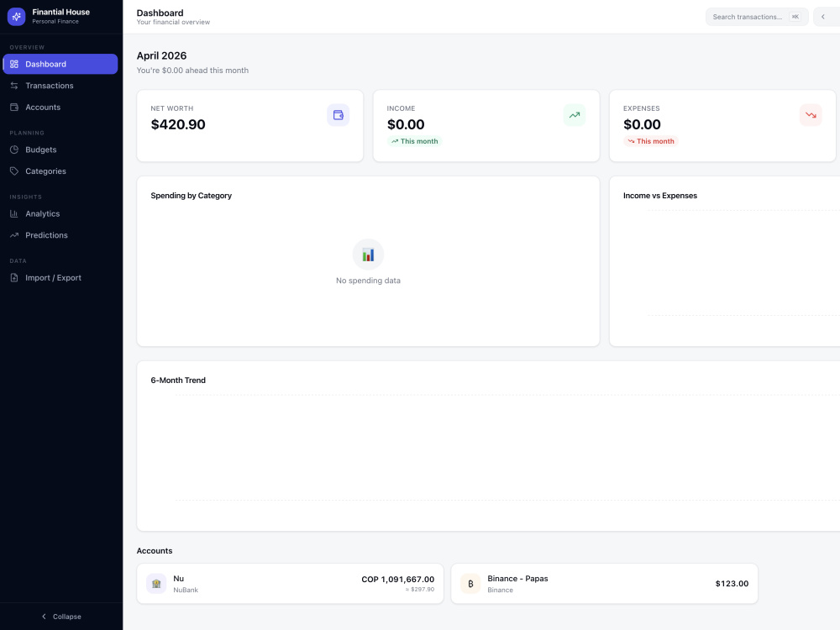Focus the Search transactions field
Image resolution: width=840 pixels, height=630 pixels.
pyautogui.click(x=757, y=17)
